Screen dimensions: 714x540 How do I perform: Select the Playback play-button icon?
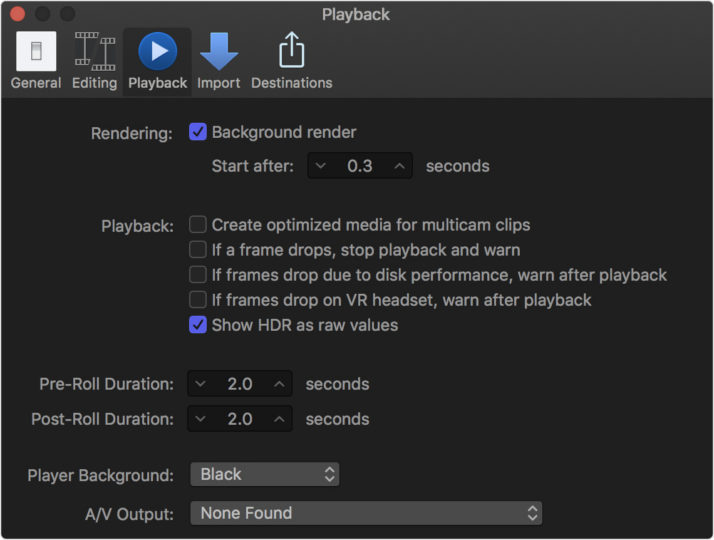(157, 52)
